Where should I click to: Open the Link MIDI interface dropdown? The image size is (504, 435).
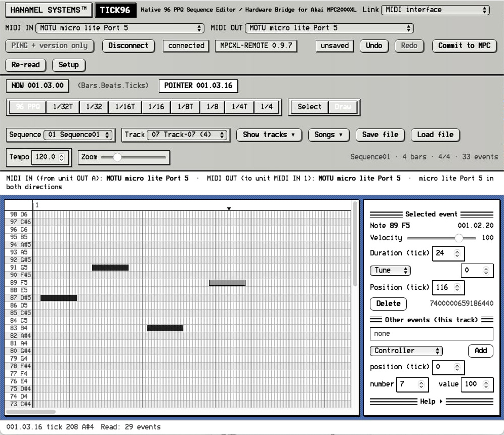point(435,10)
